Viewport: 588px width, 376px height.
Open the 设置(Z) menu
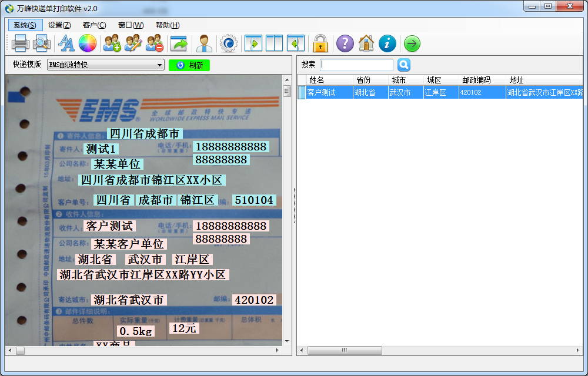coord(59,25)
